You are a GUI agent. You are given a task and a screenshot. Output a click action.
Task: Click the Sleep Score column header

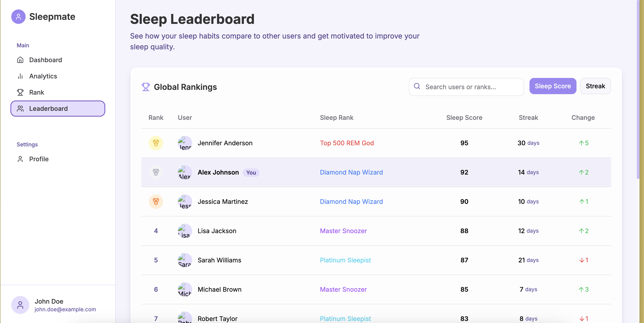click(x=464, y=118)
